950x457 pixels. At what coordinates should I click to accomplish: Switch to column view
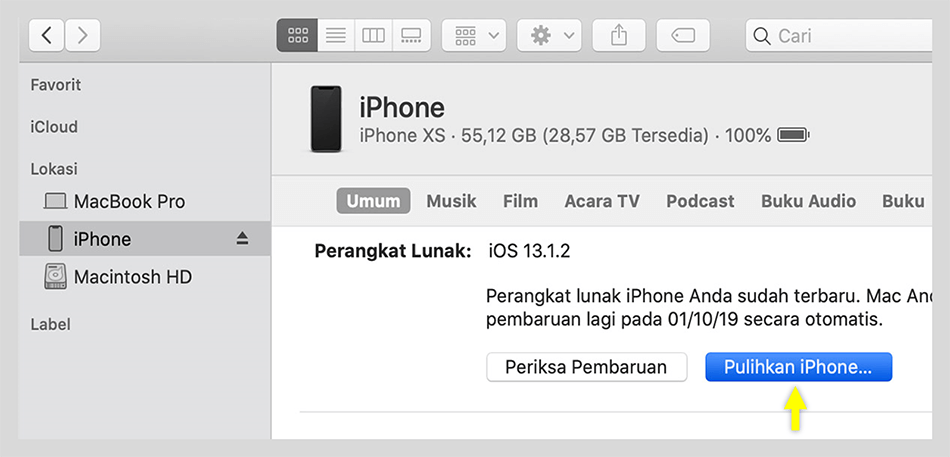[x=373, y=36]
